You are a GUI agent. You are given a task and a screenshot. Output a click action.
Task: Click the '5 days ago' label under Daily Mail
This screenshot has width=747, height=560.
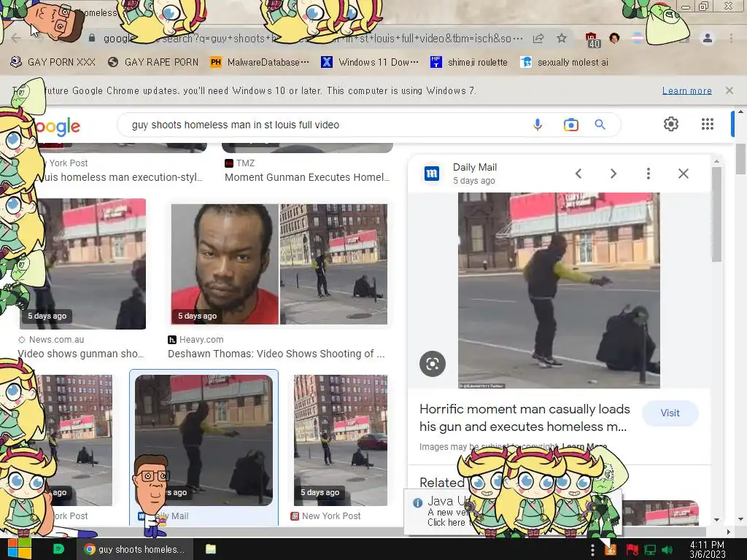tap(474, 181)
